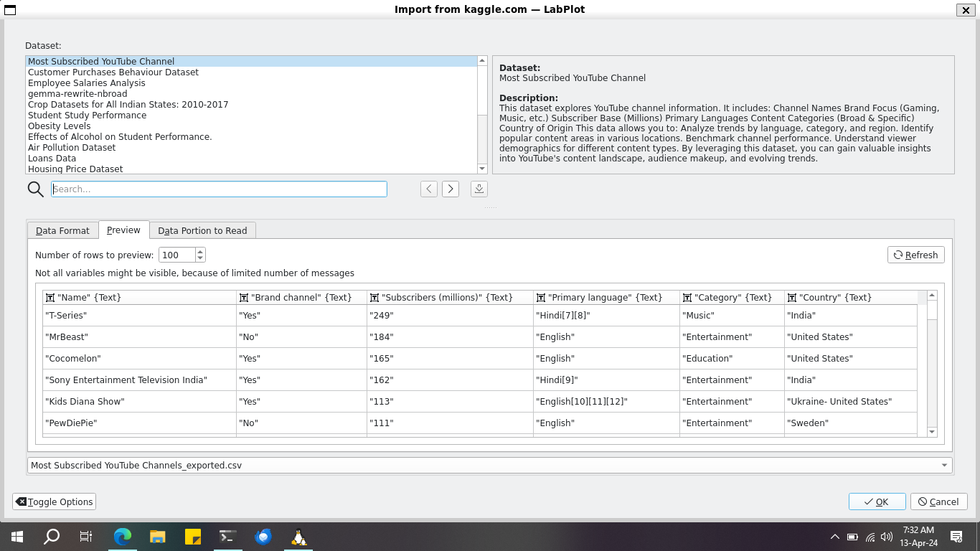Image resolution: width=980 pixels, height=551 pixels.
Task: Click Toggle Options button
Action: [x=54, y=501]
